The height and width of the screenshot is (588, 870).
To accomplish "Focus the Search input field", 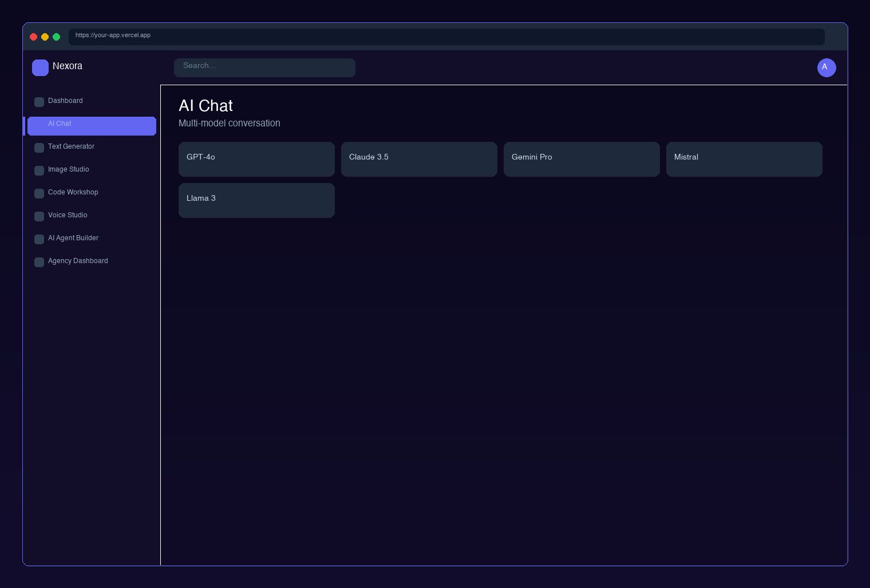I will tap(264, 67).
